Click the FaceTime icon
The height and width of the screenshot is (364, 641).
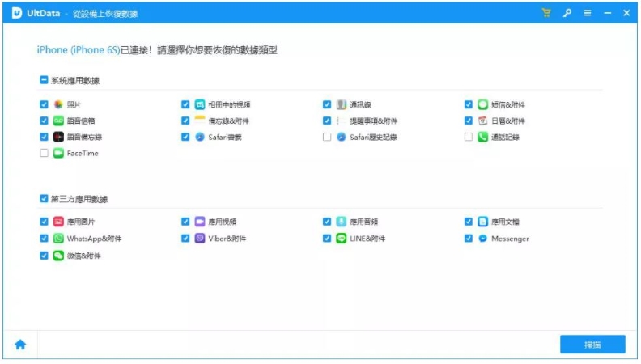pyautogui.click(x=58, y=153)
